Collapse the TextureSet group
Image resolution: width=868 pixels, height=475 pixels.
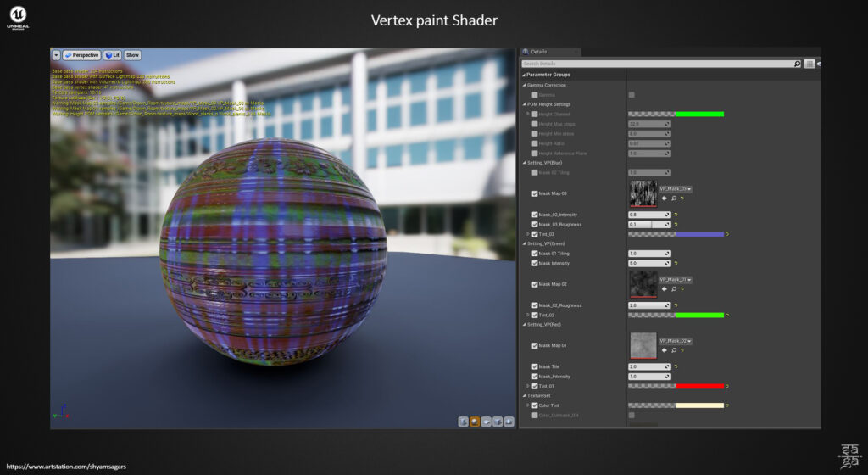pyautogui.click(x=524, y=396)
